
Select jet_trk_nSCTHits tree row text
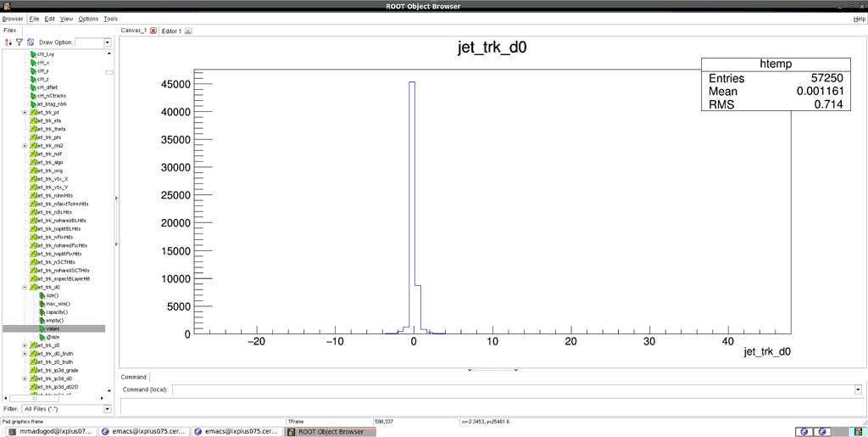[57, 262]
